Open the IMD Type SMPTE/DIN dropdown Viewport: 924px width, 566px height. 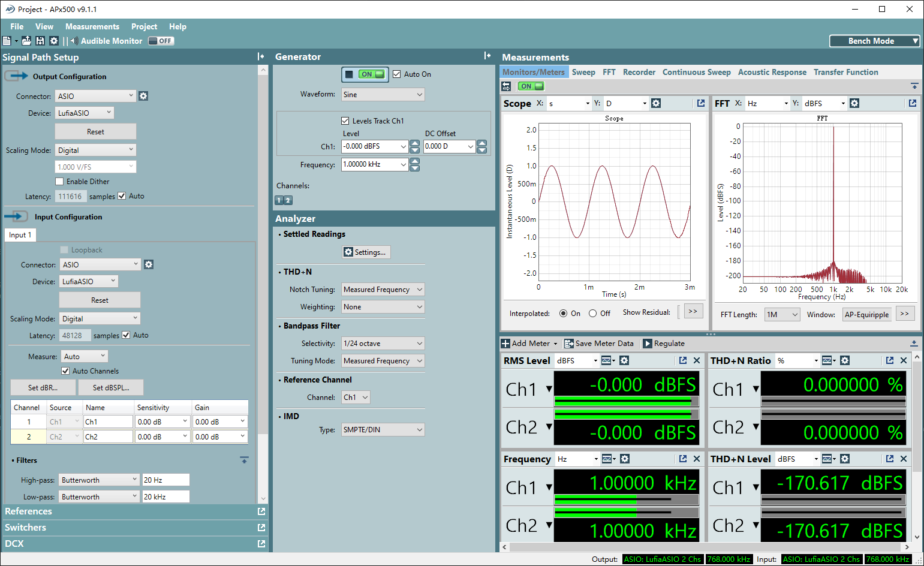point(383,430)
